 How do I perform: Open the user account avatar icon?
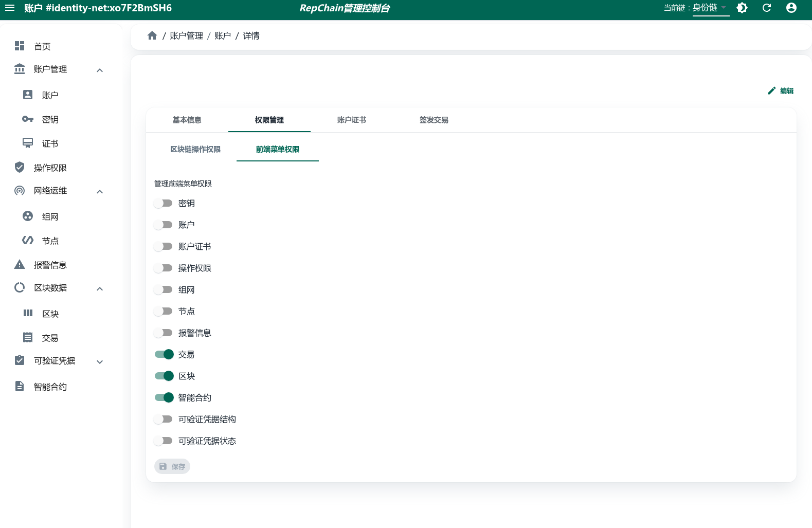tap(791, 8)
